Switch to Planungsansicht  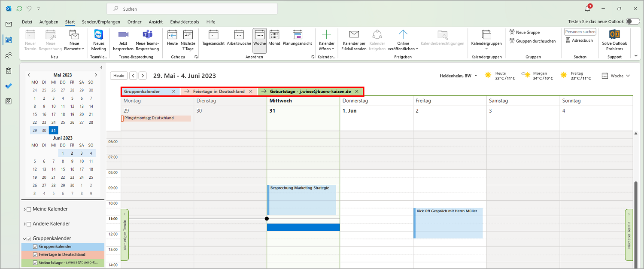point(298,38)
